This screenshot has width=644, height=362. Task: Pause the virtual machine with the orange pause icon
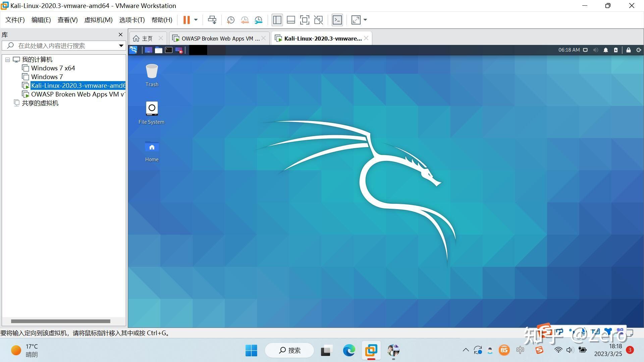pos(186,20)
